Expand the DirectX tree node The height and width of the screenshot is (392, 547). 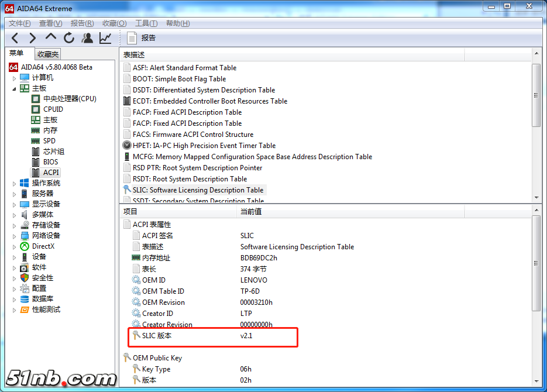coord(15,246)
